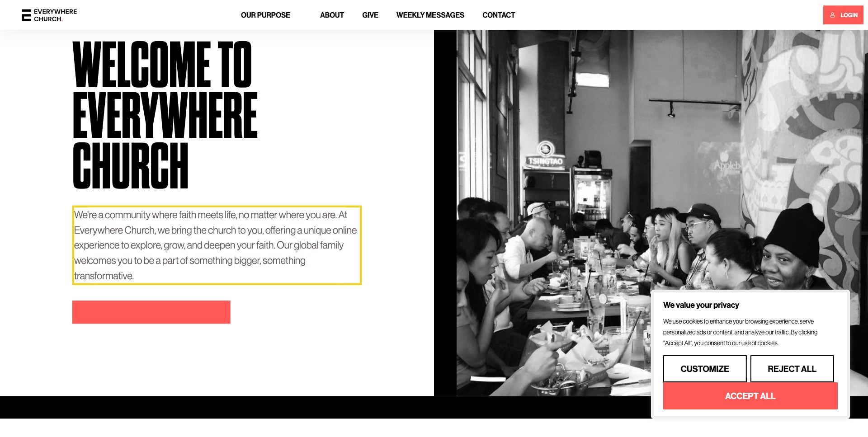Select Contact in the top navigation

(499, 15)
